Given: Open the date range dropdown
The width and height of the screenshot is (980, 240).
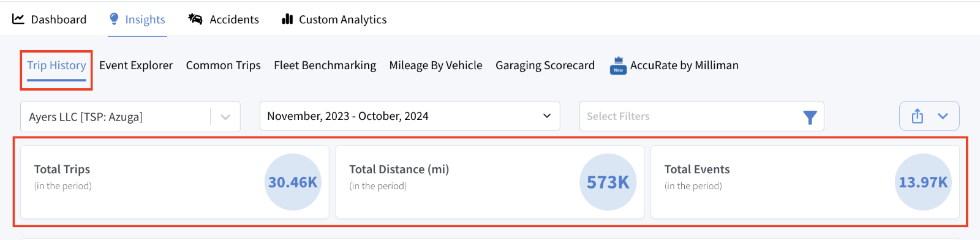Looking at the screenshot, I should coord(410,116).
